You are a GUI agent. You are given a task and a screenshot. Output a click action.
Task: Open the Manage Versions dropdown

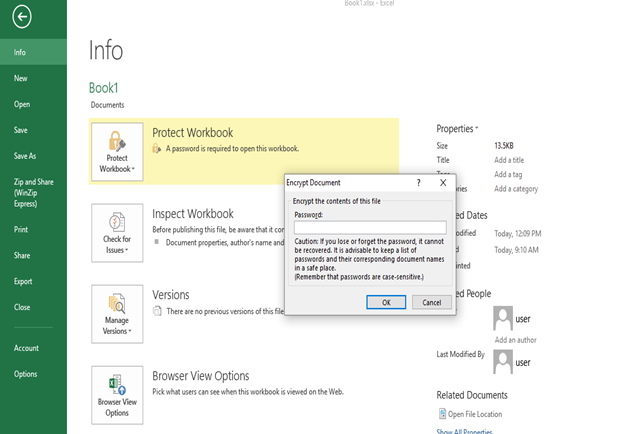117,314
